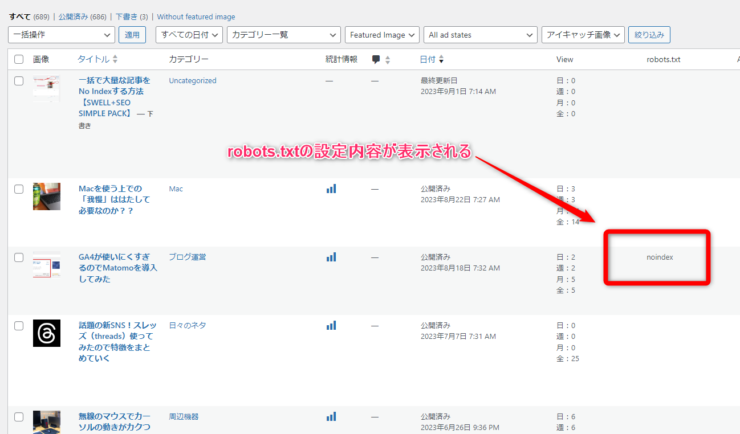740x434 pixels.
Task: Open the カテゴリー一覧 category dropdown
Action: pyautogui.click(x=281, y=35)
